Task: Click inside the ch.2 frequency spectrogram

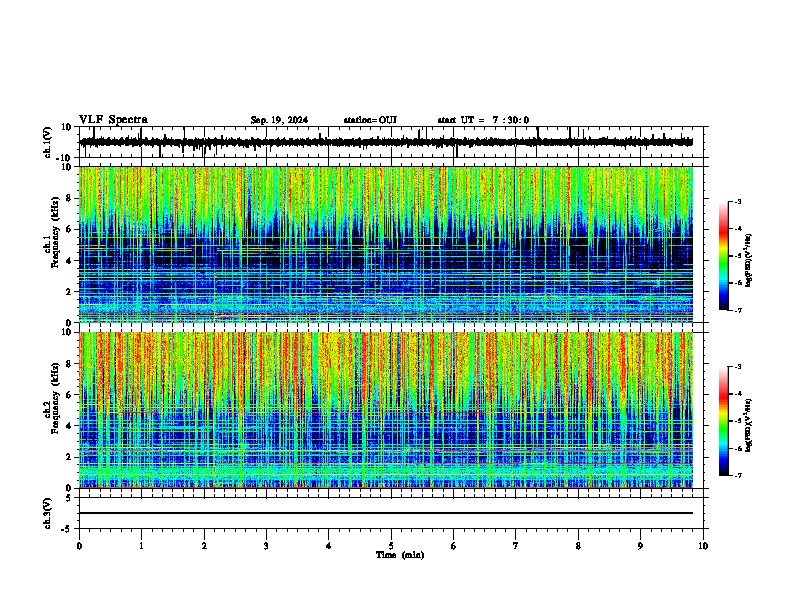Action: coord(386,410)
